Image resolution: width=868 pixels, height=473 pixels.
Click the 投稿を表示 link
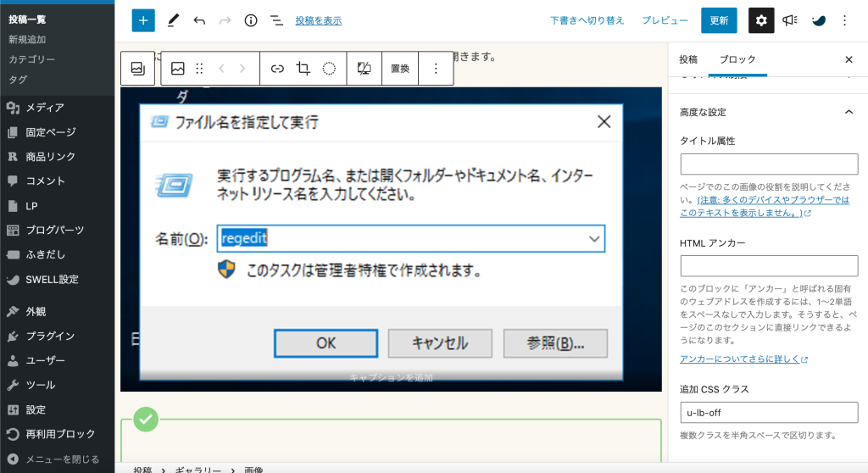point(319,20)
